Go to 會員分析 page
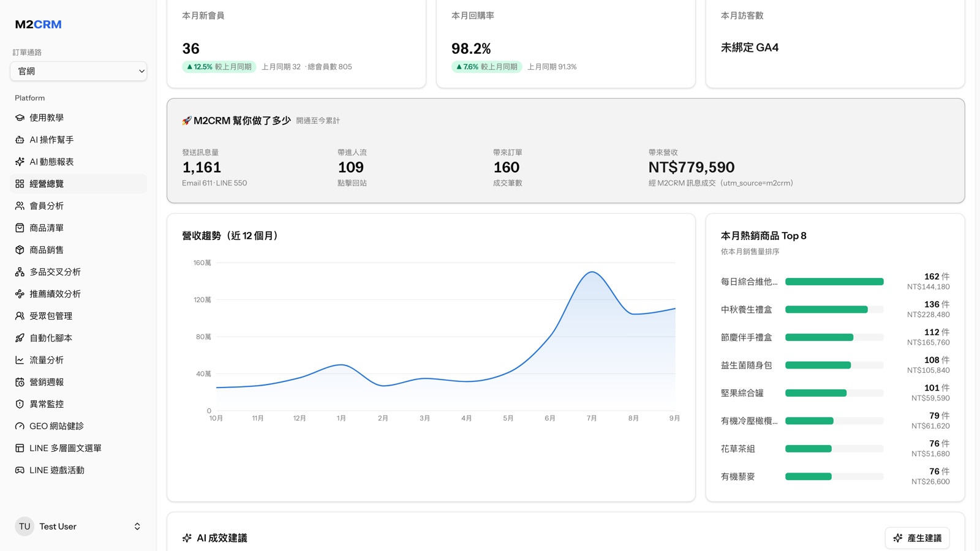Viewport: 980px width, 551px height. (78, 206)
